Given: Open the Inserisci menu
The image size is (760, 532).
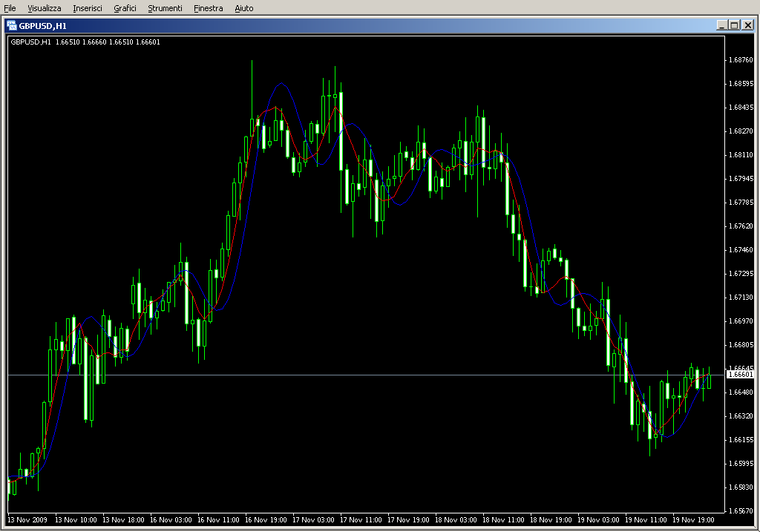Looking at the screenshot, I should click(88, 8).
